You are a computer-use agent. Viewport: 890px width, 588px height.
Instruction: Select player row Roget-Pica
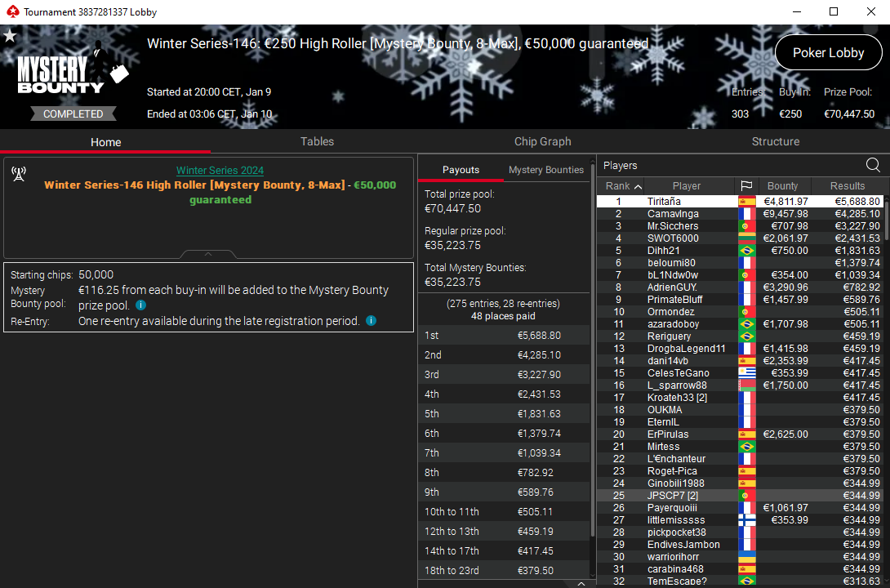point(740,471)
